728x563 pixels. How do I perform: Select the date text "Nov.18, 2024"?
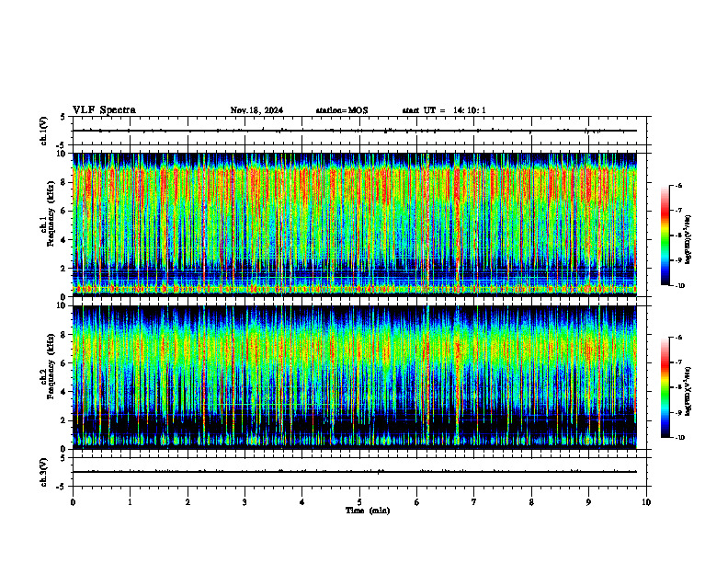click(x=256, y=110)
